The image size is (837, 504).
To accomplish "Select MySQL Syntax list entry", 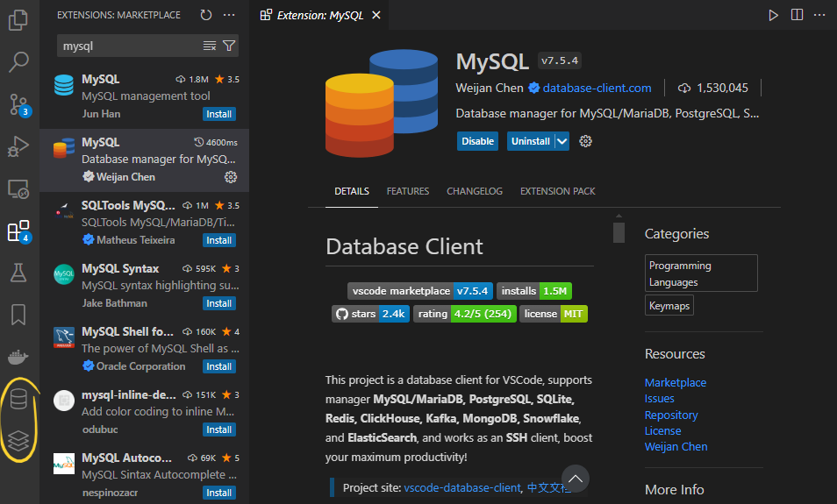I will coord(144,287).
